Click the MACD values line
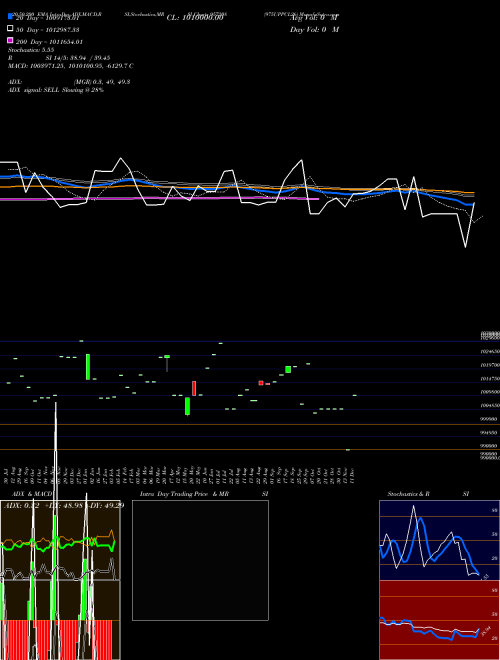This screenshot has height=660, width=500. click(71, 66)
